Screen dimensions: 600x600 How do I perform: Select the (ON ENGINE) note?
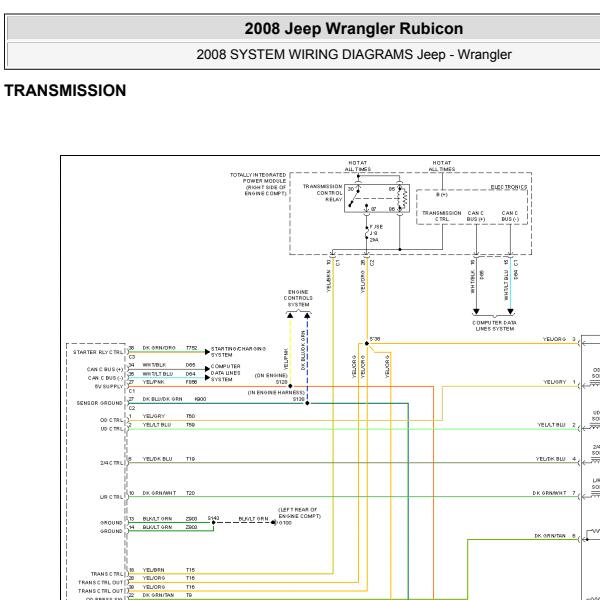(271, 375)
